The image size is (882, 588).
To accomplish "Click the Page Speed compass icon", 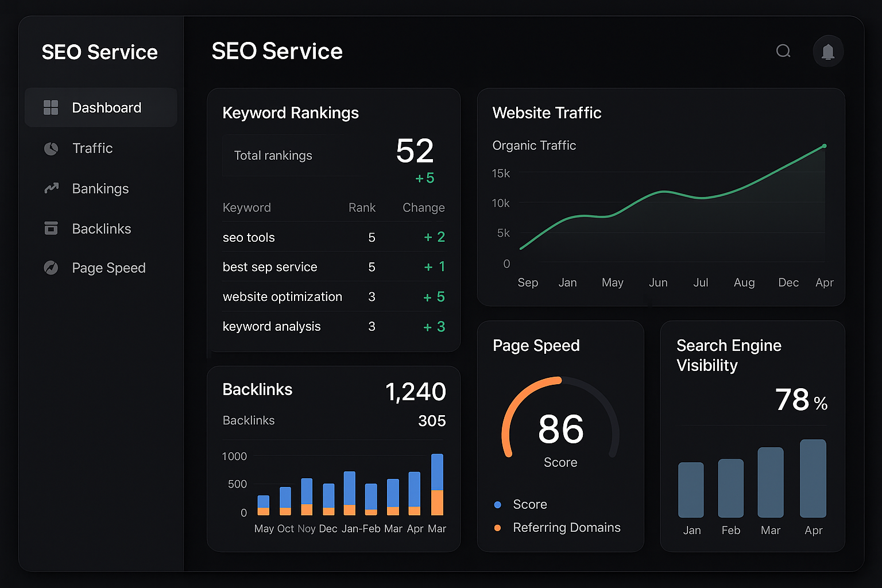I will pos(51,268).
